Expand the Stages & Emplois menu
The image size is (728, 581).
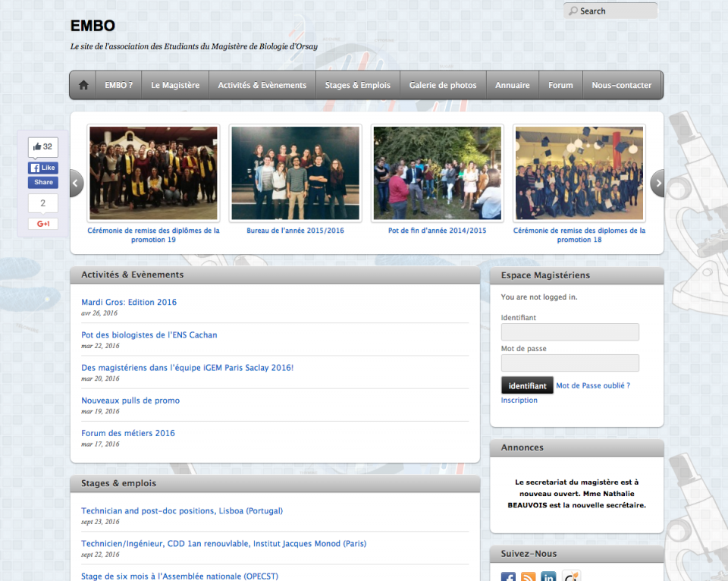click(358, 85)
